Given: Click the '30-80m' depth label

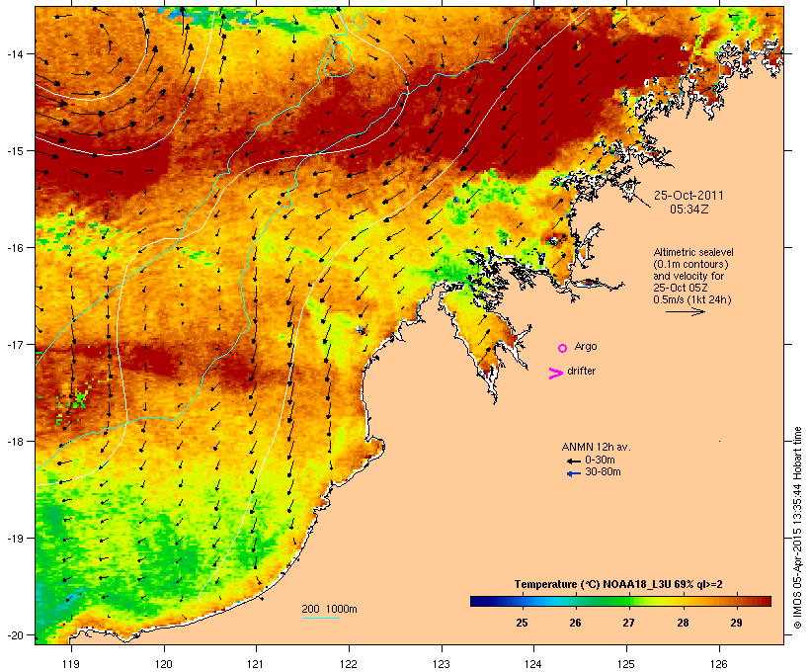Looking at the screenshot, I should (603, 472).
